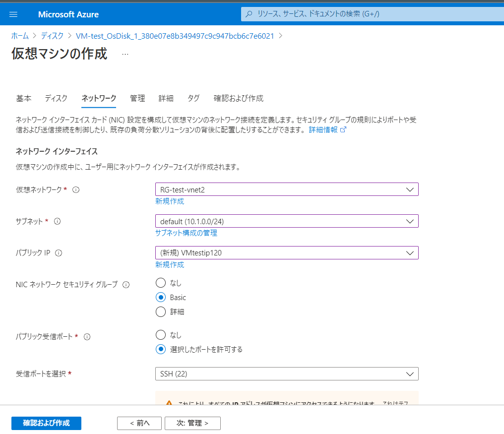Viewport: 504px width, 434px height.
Task: Focus the resource search box
Action: click(x=373, y=14)
